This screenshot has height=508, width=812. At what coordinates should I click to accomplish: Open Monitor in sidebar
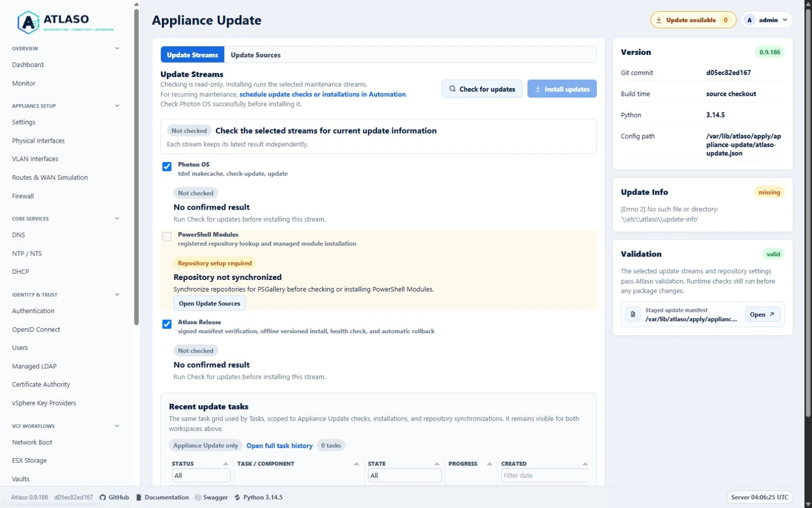click(24, 83)
